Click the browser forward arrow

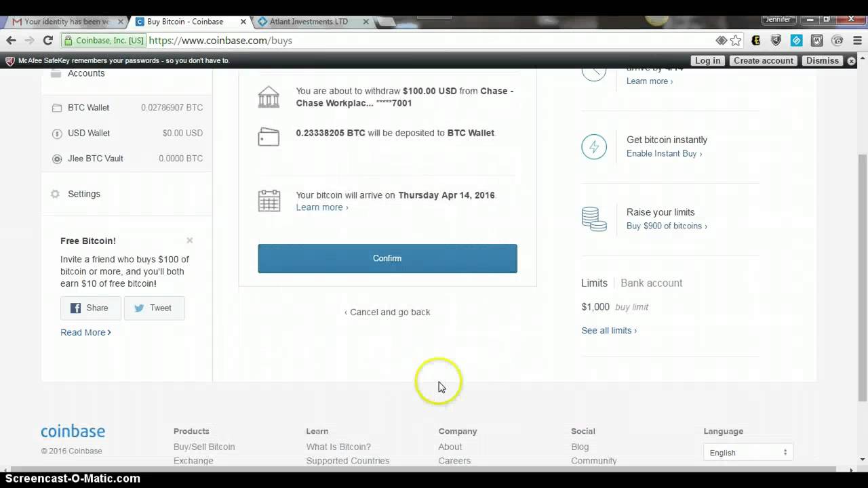pyautogui.click(x=29, y=41)
